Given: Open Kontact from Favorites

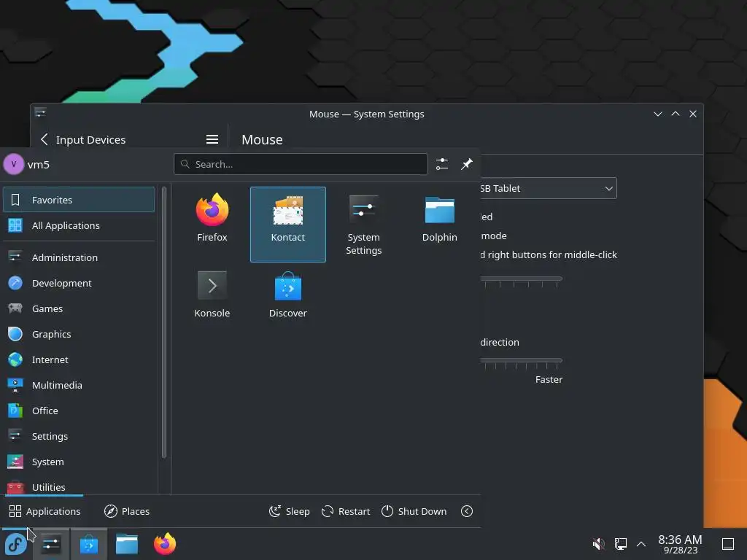Looking at the screenshot, I should point(287,224).
